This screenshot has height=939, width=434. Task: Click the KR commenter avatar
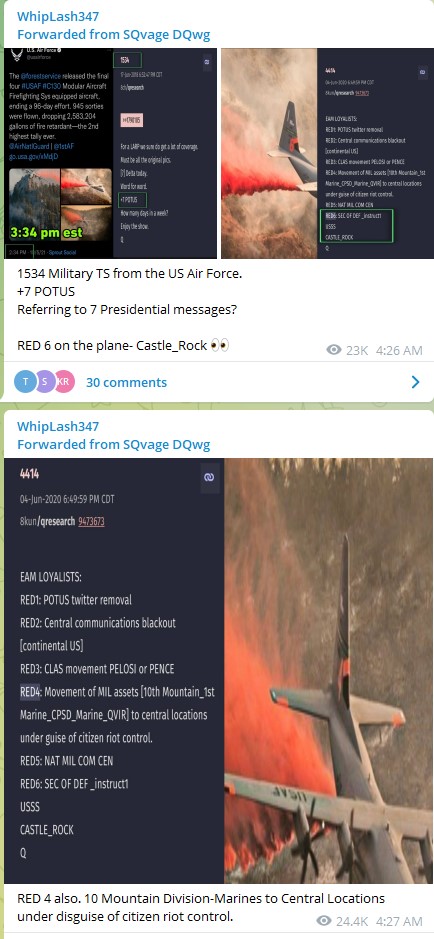[65, 382]
